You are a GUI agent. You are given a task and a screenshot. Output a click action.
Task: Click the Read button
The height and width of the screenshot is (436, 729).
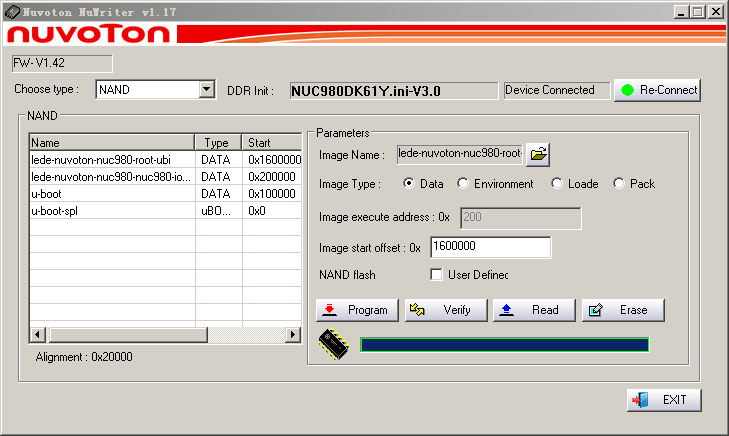(534, 310)
